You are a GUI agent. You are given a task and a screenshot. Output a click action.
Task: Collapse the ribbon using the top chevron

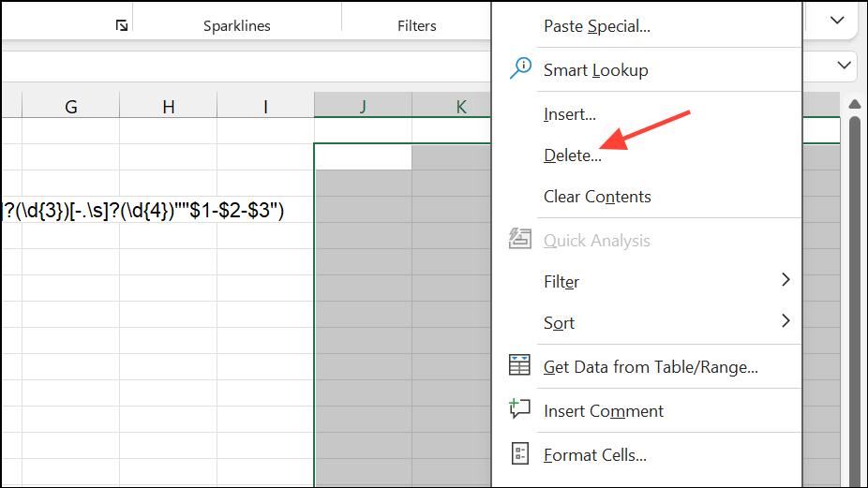[838, 20]
